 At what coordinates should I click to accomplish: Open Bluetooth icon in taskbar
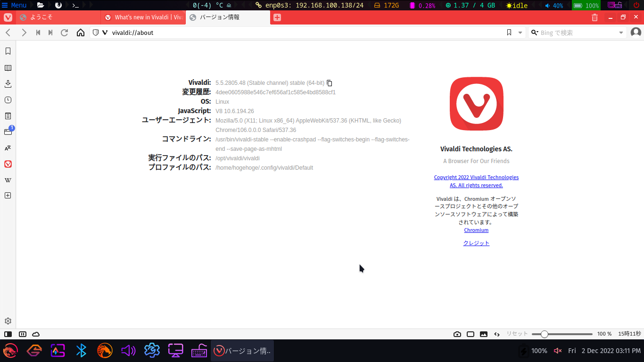(81, 351)
